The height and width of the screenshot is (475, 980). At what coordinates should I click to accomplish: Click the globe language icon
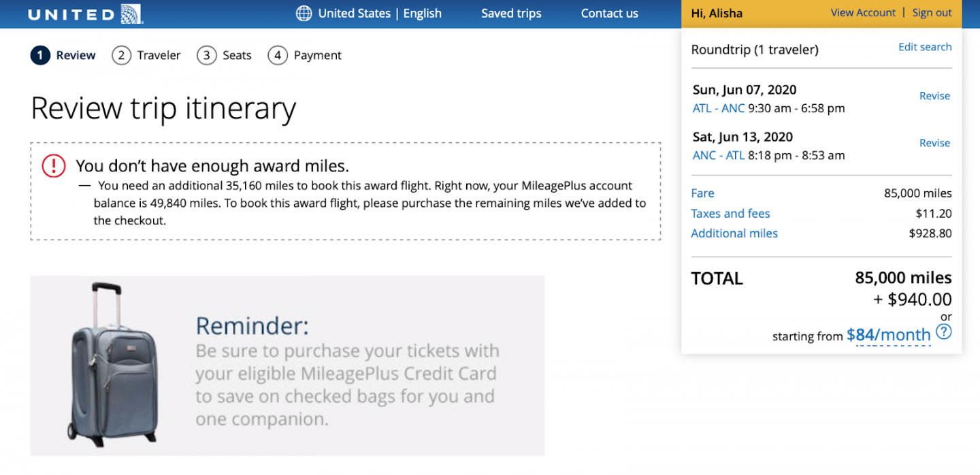coord(304,14)
